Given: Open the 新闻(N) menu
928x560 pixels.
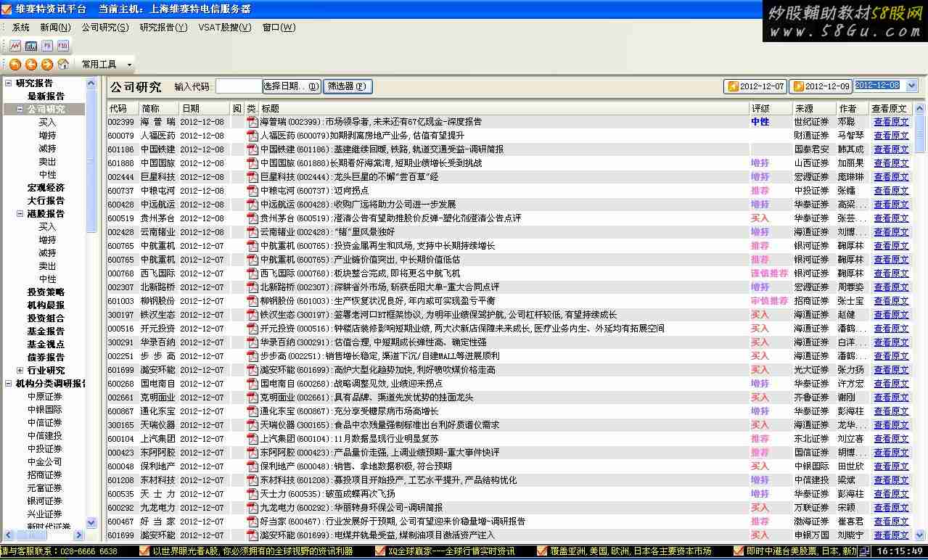Looking at the screenshot, I should coord(55,28).
